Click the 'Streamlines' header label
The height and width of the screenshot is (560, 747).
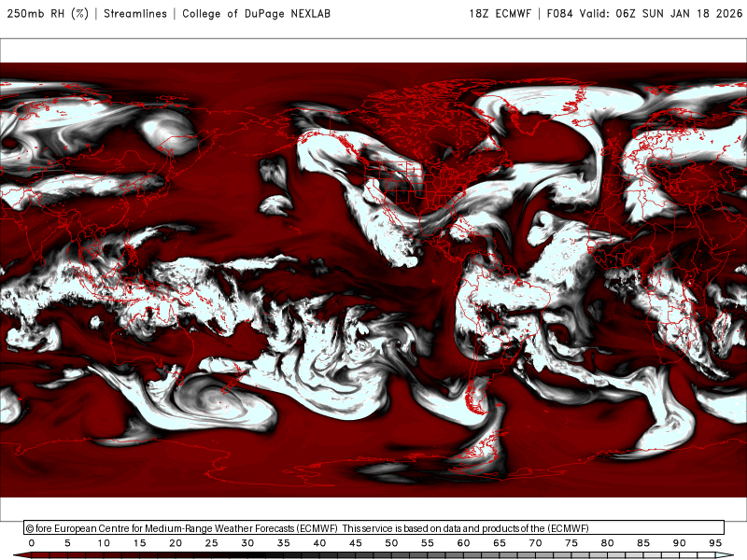pyautogui.click(x=135, y=13)
